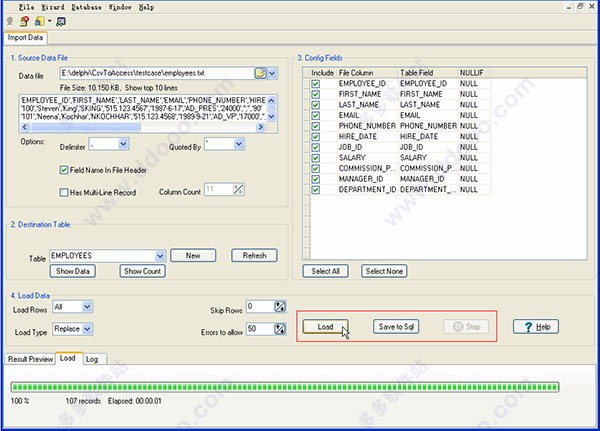
Task: Uncheck Include for EMPLOYEE_ID field
Action: point(316,83)
